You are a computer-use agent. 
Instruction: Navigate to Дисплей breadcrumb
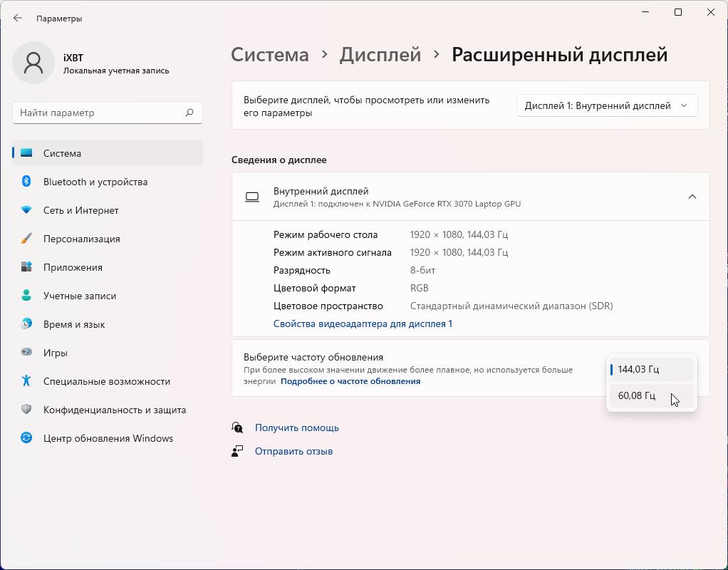click(380, 55)
